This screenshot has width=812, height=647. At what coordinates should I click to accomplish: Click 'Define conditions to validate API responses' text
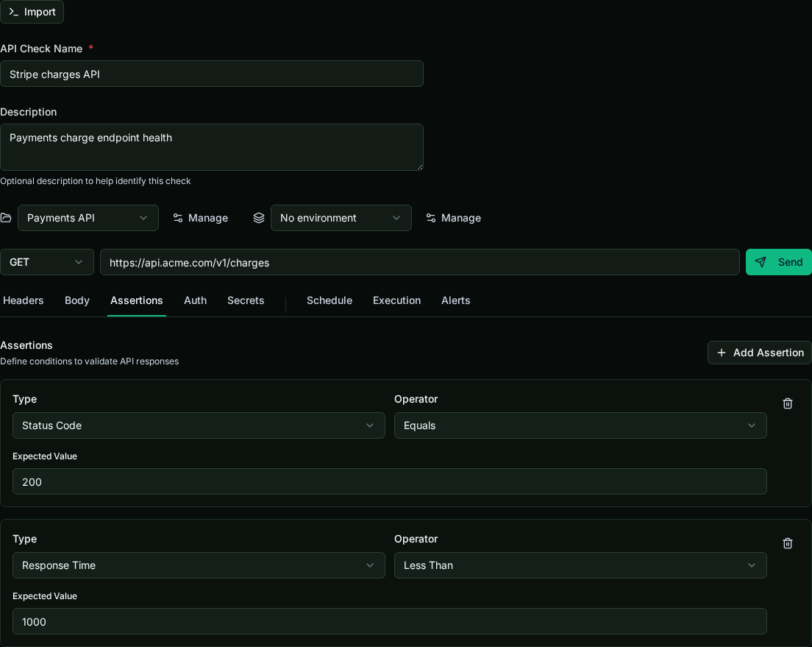coord(90,361)
